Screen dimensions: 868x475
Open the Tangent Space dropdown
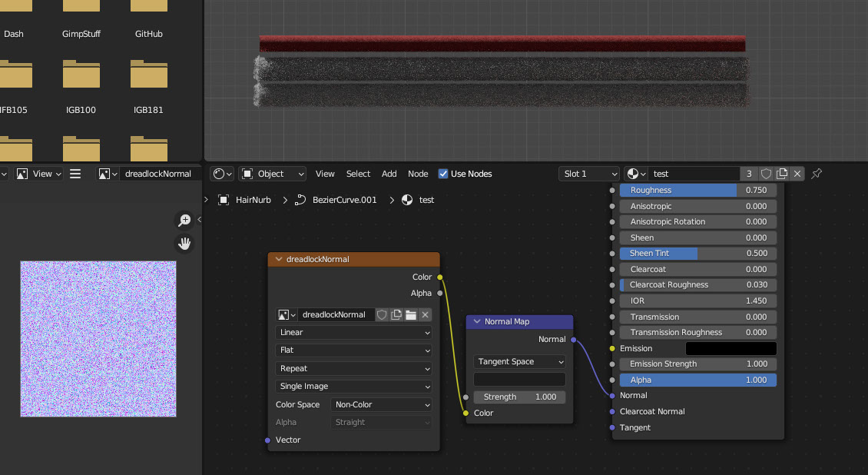point(519,361)
